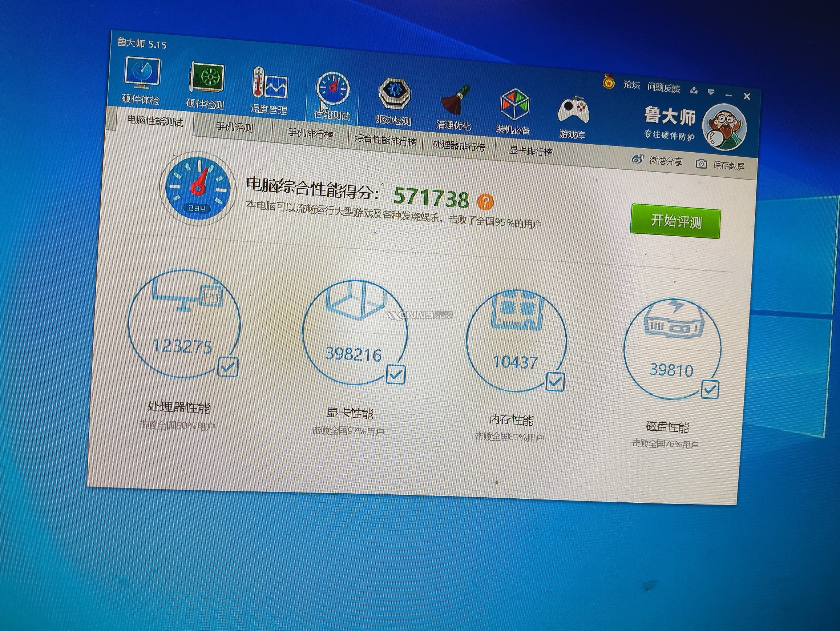This screenshot has width=840, height=631.
Task: Click the recycle-style icon next to 问题反馈
Action: click(x=694, y=91)
